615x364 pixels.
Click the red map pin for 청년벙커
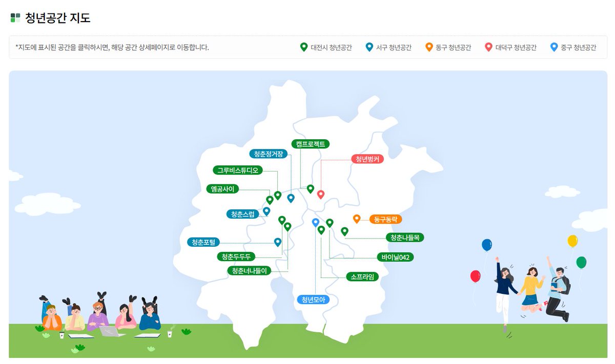321,194
